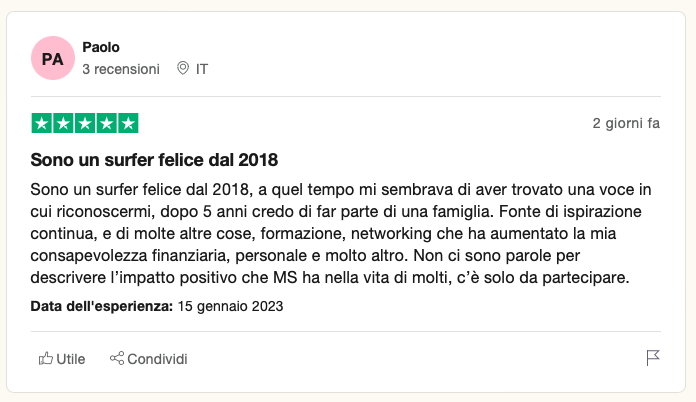This screenshot has height=402, width=696.
Task: Click the location pin icon
Action: click(182, 69)
